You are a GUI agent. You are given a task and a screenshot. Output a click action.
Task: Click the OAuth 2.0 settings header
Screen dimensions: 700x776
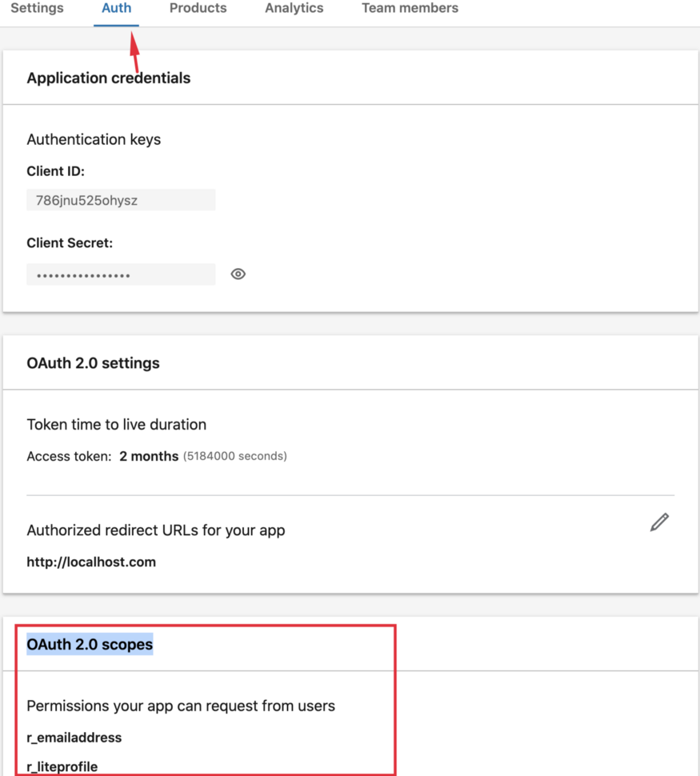pyautogui.click(x=94, y=362)
